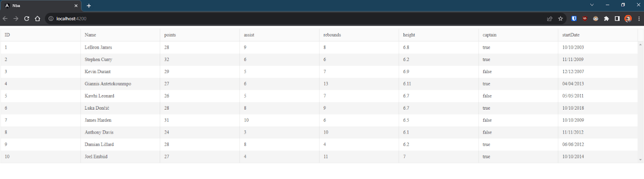Screen dimensions: 644x179
Task: Sort by the startDate column header
Action: tap(598, 35)
